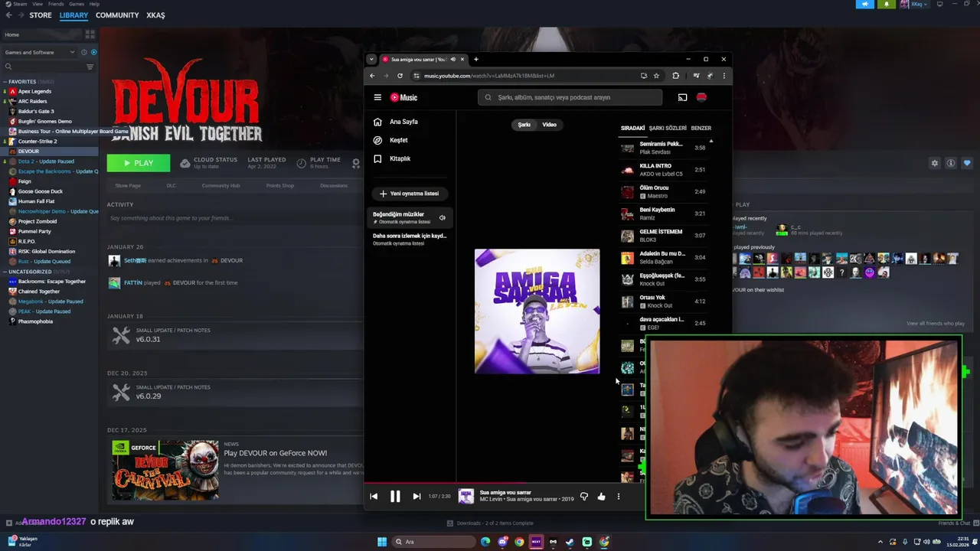
Task: Play GELME İSTEMEM from the queue
Action: point(665,235)
